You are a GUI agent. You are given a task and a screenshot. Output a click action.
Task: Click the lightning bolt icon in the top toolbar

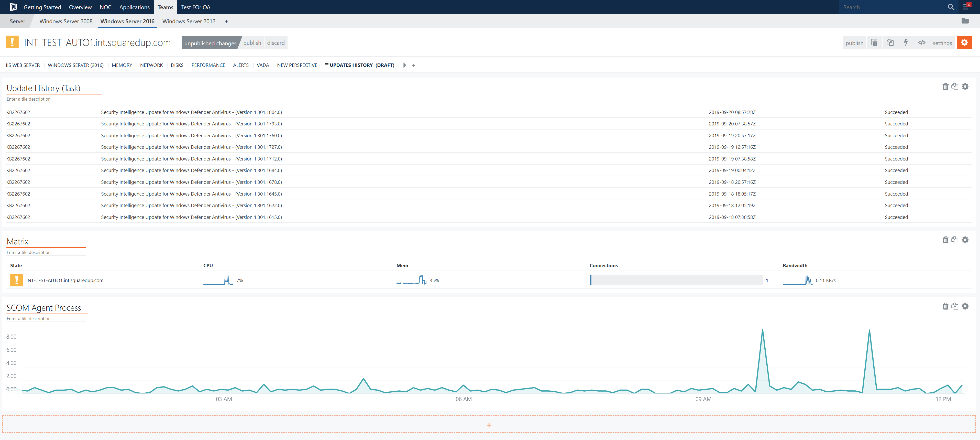click(906, 42)
